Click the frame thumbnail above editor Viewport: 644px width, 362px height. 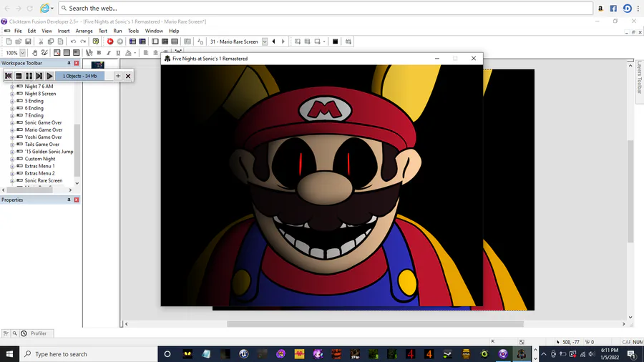pos(98,64)
